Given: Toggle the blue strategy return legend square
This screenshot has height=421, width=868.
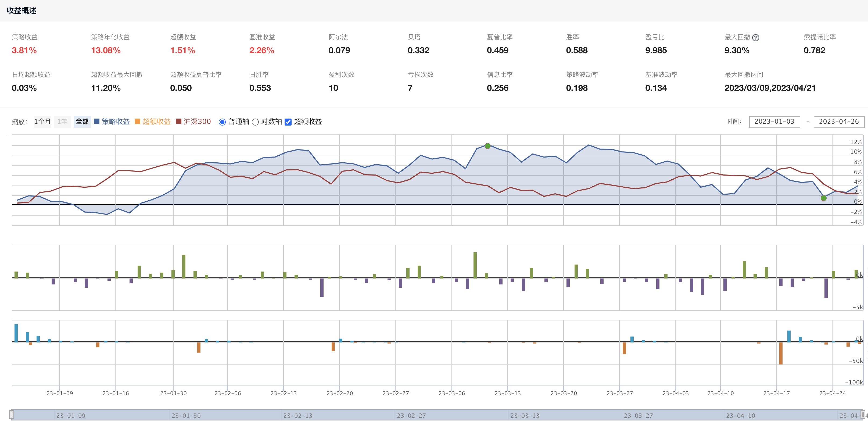Looking at the screenshot, I should click(x=97, y=121).
